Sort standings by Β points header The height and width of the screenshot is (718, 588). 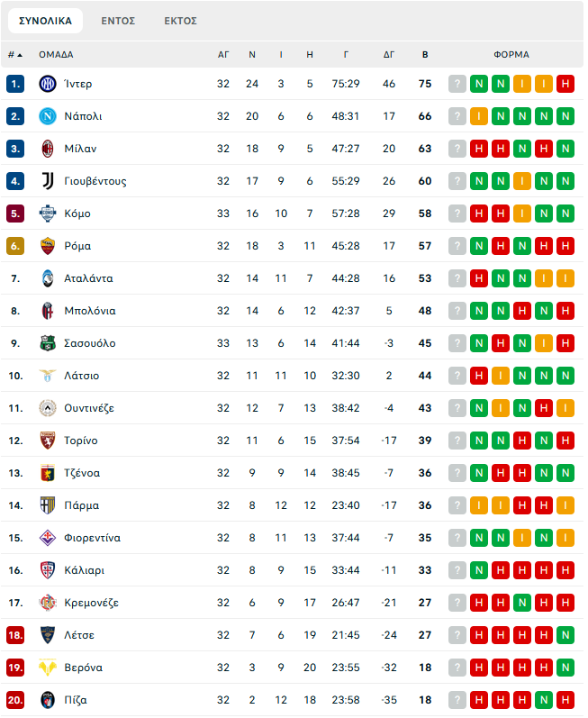(425, 55)
